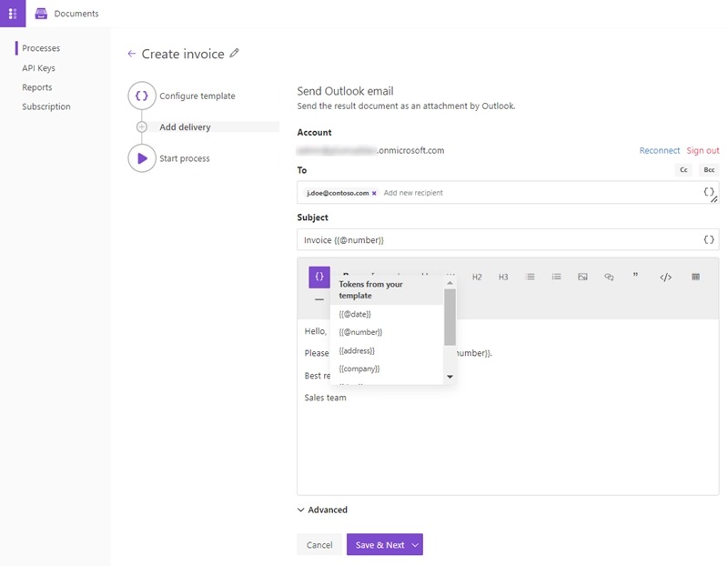Open the app launcher grid icon
Viewport: 728px width, 566px height.
(13, 14)
